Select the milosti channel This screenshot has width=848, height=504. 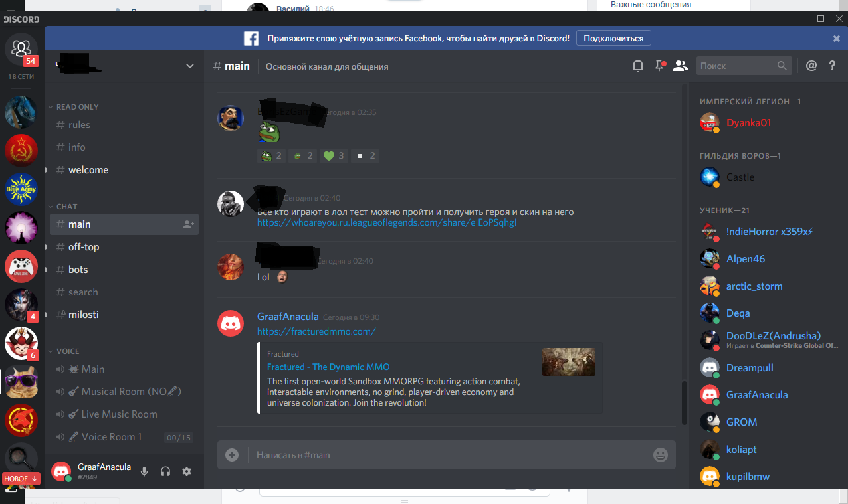coord(124,315)
